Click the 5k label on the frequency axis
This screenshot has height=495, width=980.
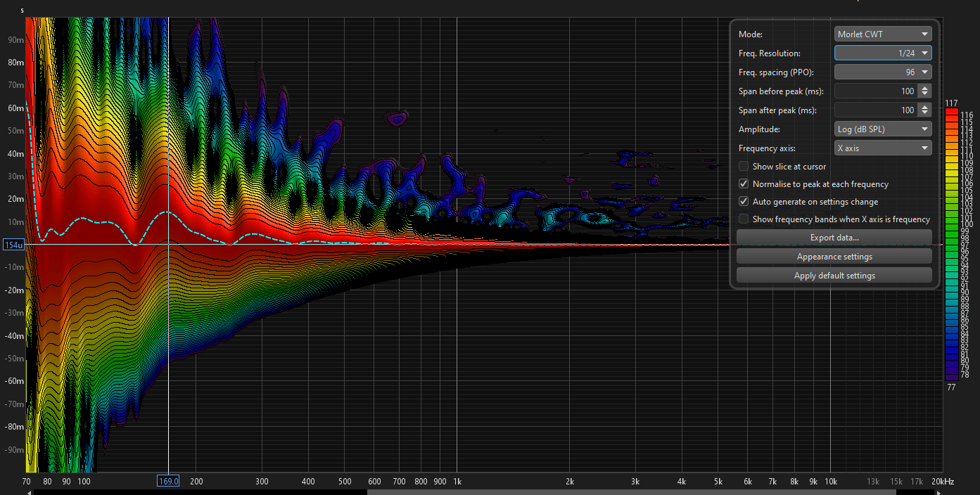(x=718, y=482)
